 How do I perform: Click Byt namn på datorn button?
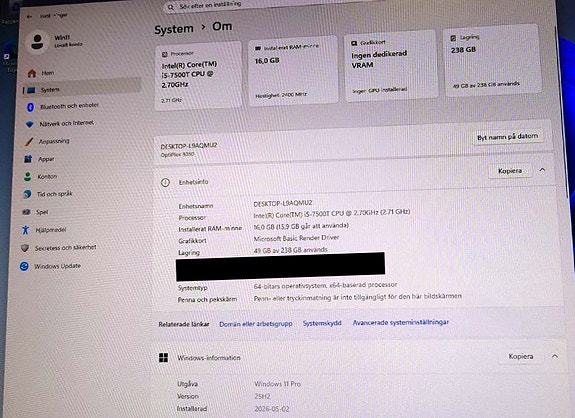tap(508, 137)
